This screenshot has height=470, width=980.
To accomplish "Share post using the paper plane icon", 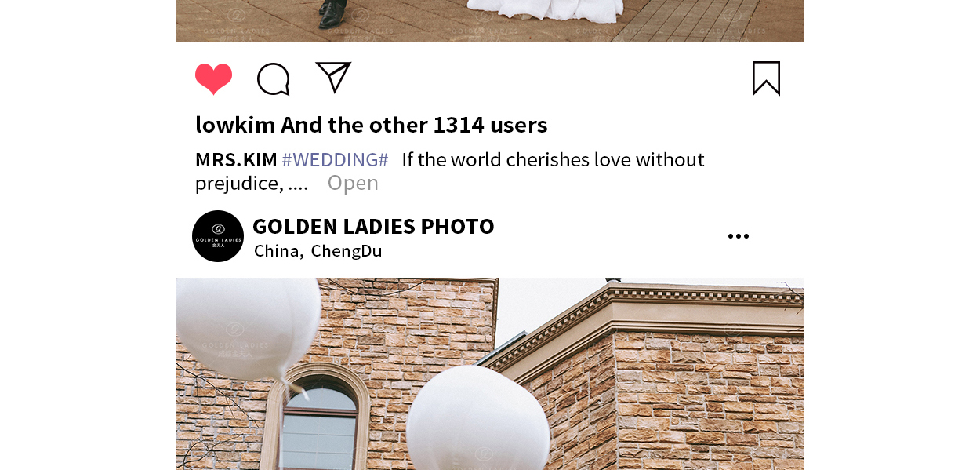I will tap(333, 78).
